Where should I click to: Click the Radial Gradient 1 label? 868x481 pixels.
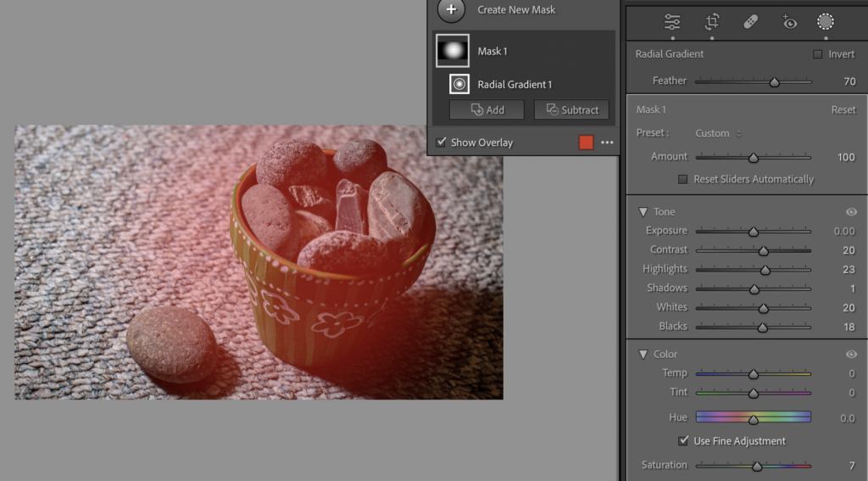click(515, 84)
